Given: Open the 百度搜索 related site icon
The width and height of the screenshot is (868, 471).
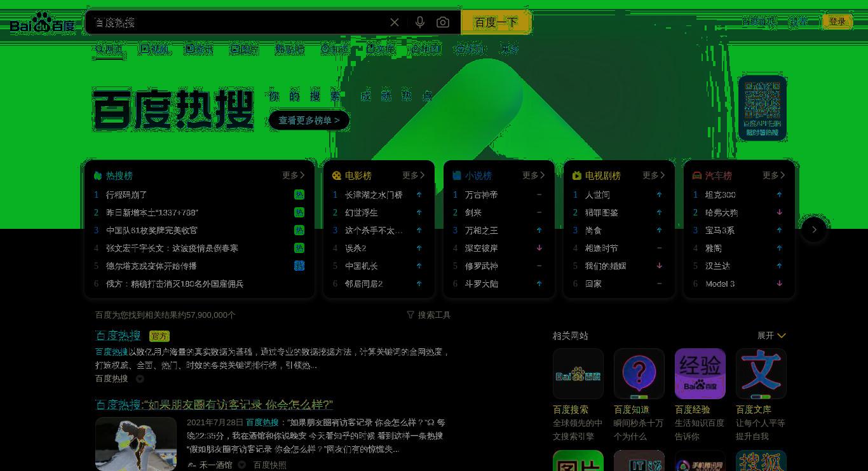Looking at the screenshot, I should [x=578, y=374].
